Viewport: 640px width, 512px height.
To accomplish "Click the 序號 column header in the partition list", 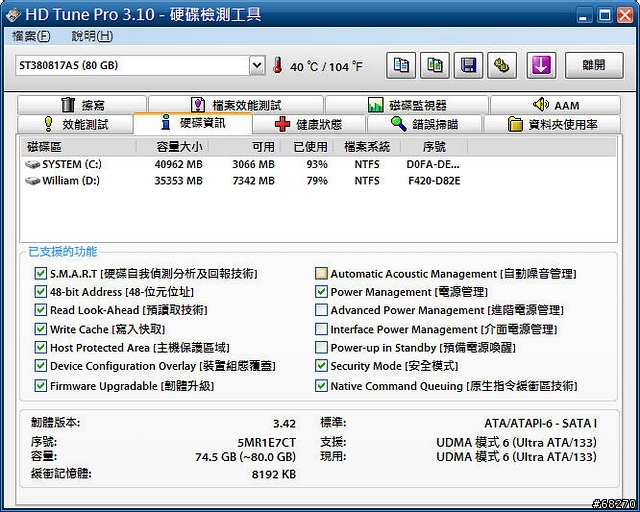I will click(434, 147).
